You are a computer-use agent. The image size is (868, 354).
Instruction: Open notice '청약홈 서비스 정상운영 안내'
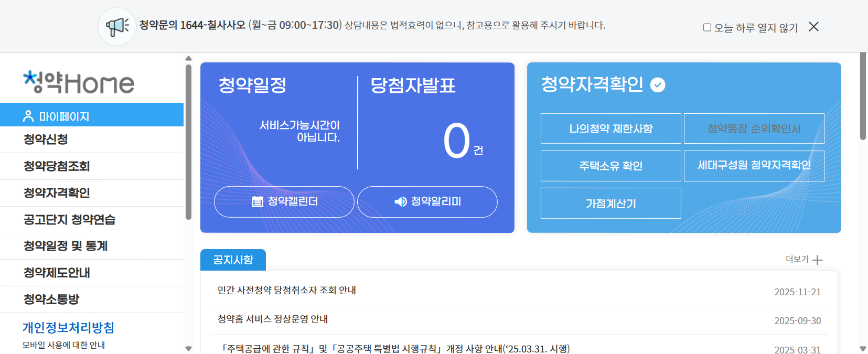273,319
